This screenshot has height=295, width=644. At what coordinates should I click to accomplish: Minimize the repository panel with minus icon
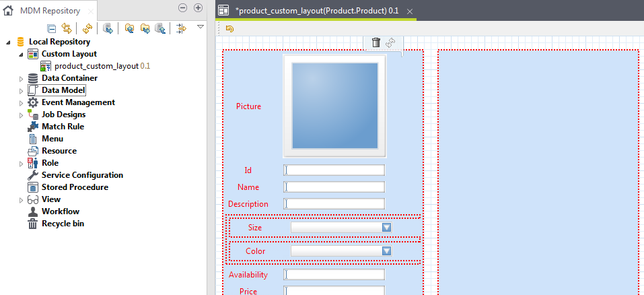point(182,8)
